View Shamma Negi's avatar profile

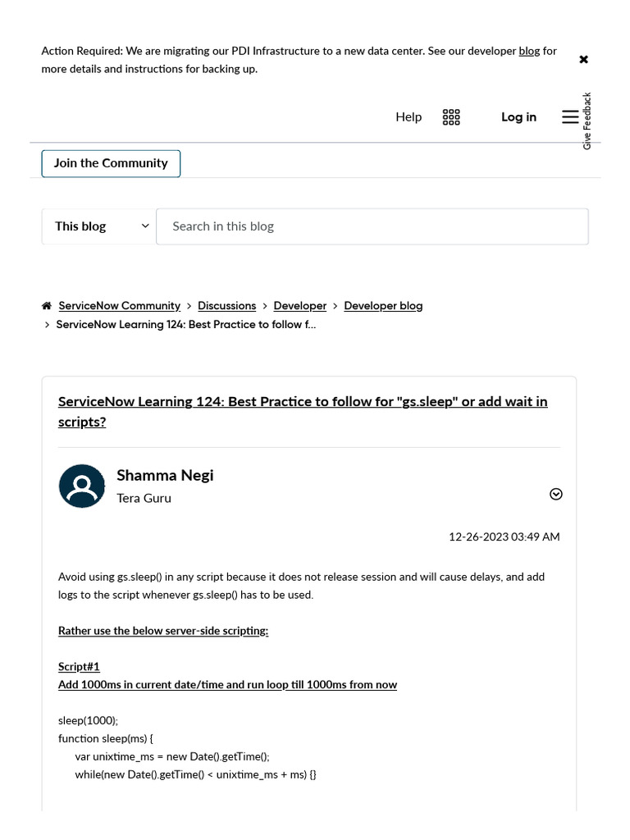coord(82,486)
